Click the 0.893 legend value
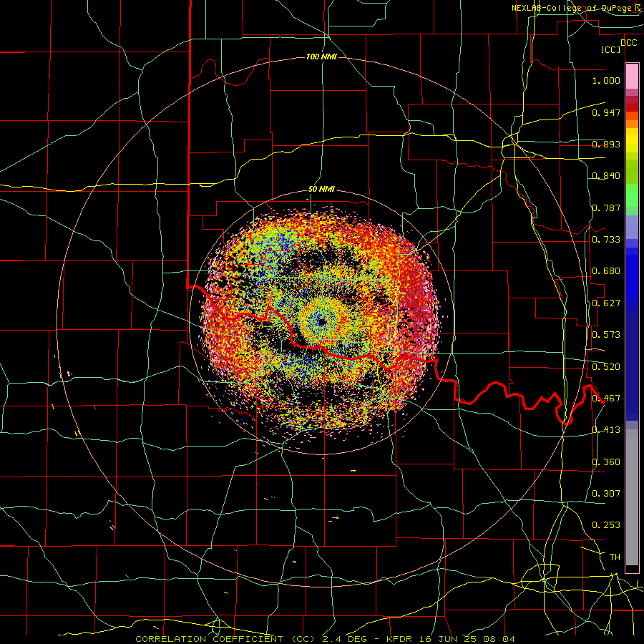 click(606, 144)
